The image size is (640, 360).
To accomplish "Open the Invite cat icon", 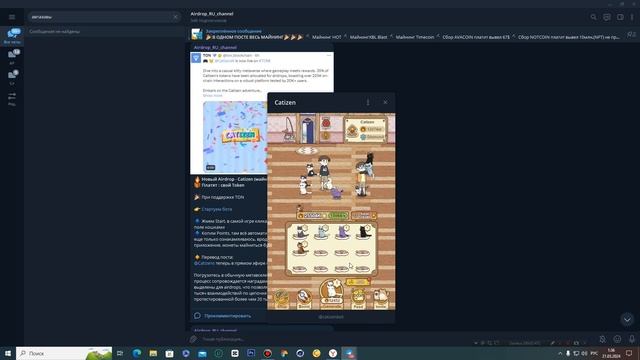I will click(380, 299).
